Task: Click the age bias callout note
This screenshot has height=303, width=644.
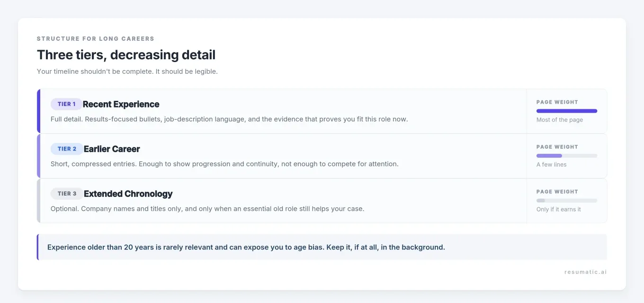Action: (x=322, y=247)
